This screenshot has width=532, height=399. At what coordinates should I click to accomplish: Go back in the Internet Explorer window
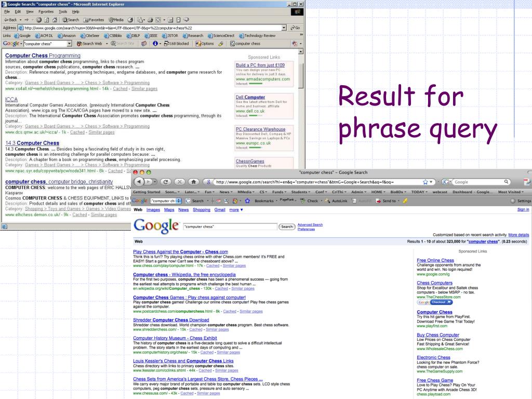(x=10, y=20)
